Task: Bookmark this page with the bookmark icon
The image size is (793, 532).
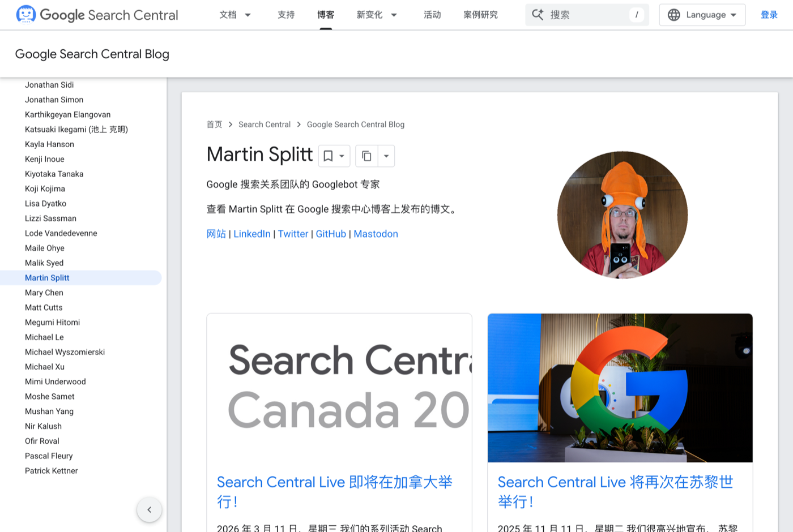Action: tap(328, 156)
